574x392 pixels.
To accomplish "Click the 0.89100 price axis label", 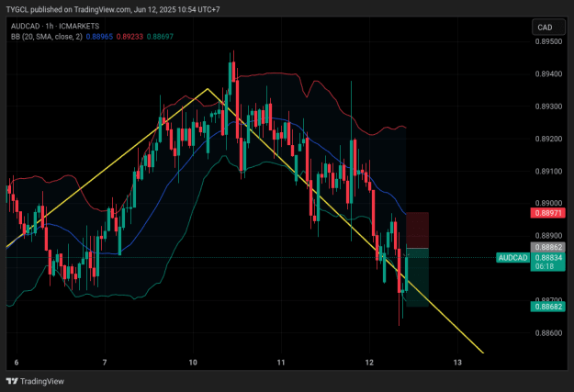I will (x=548, y=172).
